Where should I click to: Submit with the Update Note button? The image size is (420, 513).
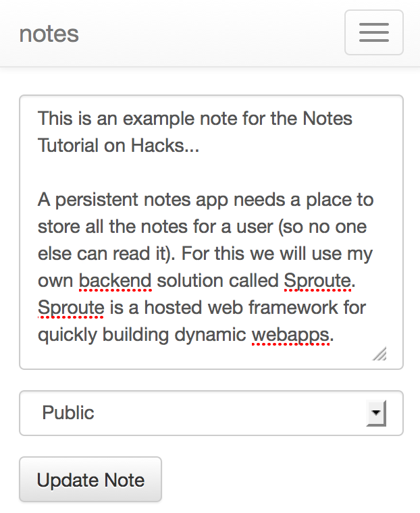click(x=90, y=479)
